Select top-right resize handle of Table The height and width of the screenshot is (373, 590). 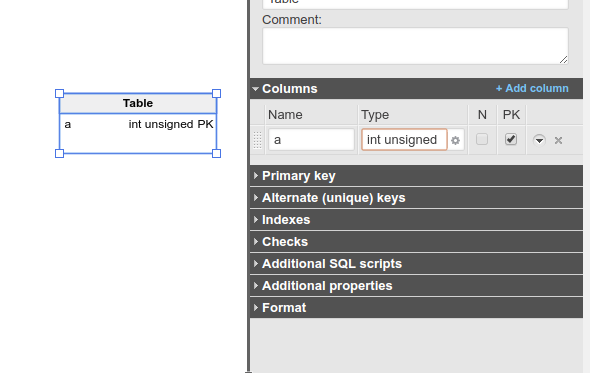[216, 93]
